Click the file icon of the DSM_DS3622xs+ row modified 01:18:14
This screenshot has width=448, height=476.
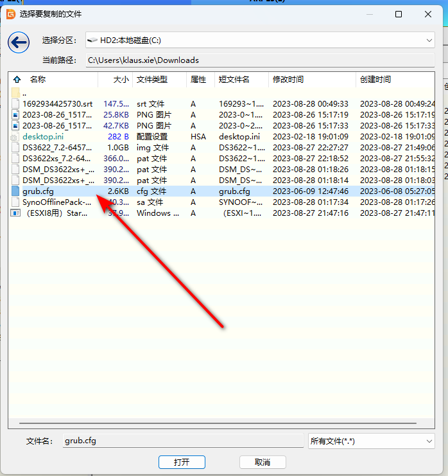(x=15, y=181)
